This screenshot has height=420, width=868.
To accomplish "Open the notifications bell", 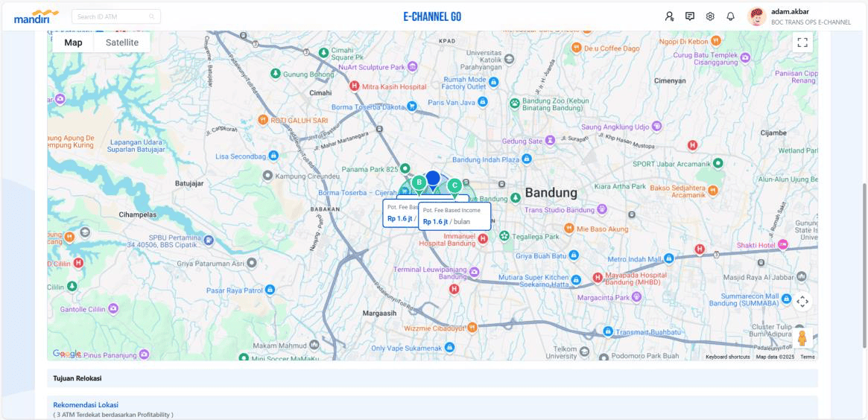I will click(x=731, y=16).
